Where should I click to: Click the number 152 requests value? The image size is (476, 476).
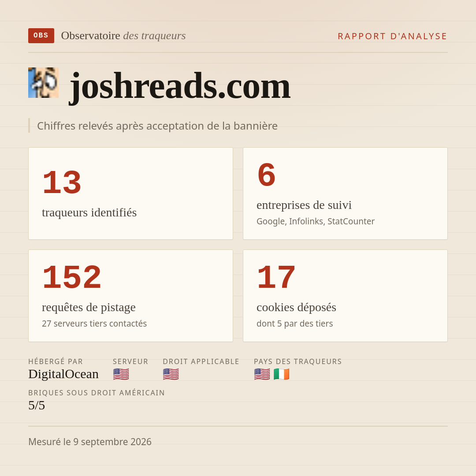point(72,277)
